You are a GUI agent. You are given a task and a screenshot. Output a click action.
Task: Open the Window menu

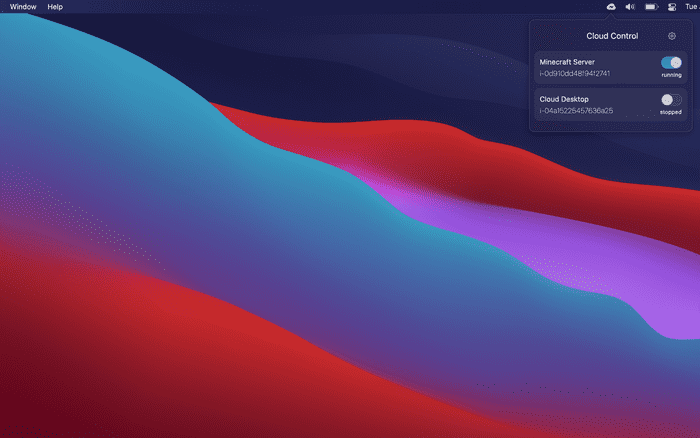click(x=23, y=7)
